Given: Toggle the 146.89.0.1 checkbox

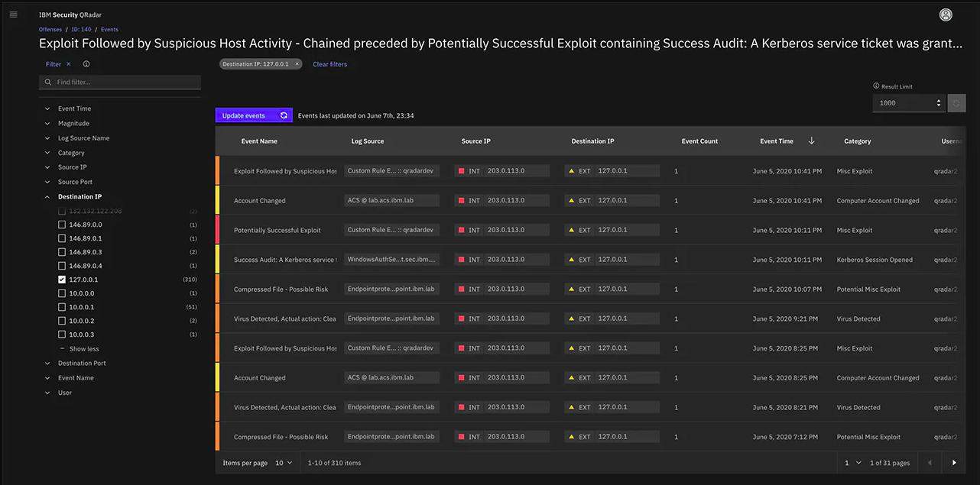Looking at the screenshot, I should (62, 238).
